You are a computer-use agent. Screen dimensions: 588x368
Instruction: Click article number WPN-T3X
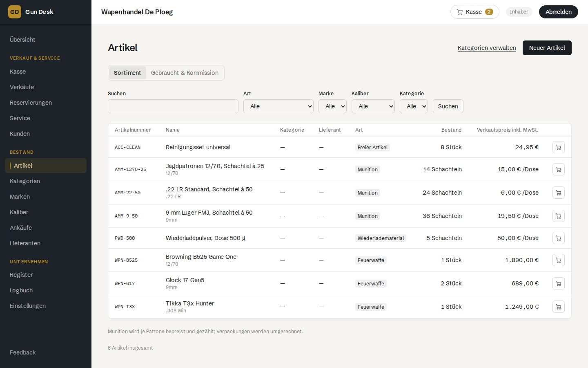click(125, 307)
